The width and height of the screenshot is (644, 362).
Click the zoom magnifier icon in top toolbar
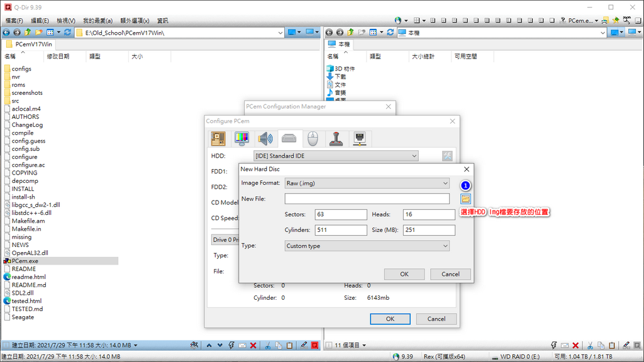point(627,20)
